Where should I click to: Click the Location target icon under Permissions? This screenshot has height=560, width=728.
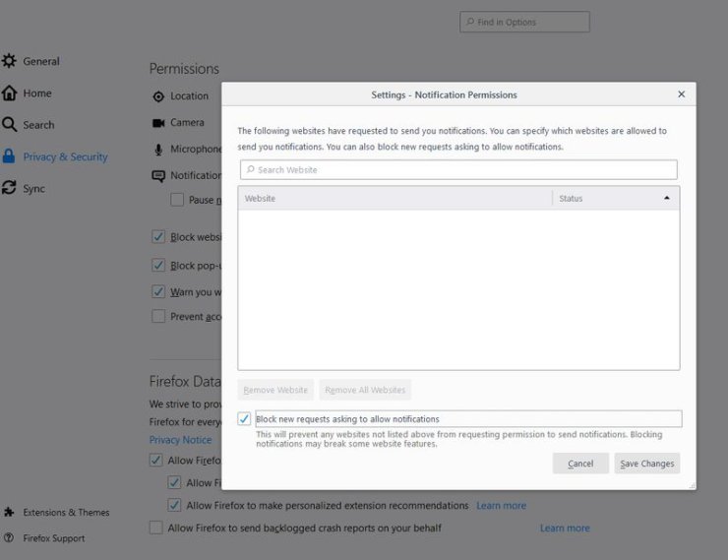pyautogui.click(x=158, y=96)
